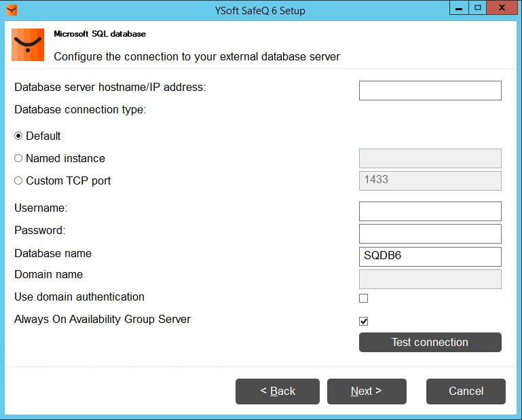Click the orange SafeQ logo in header
This screenshot has height=420, width=522.
click(28, 45)
